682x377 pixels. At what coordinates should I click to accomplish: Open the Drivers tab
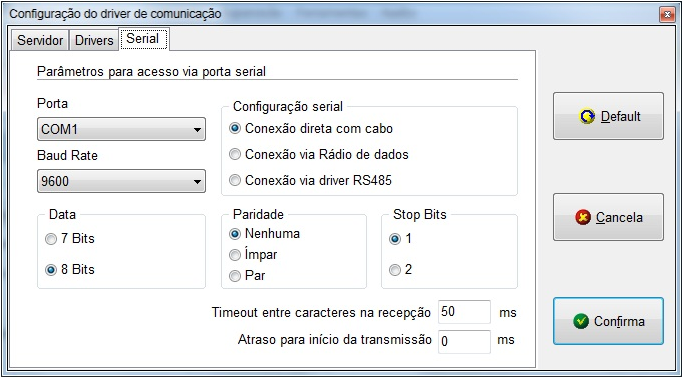click(x=94, y=40)
